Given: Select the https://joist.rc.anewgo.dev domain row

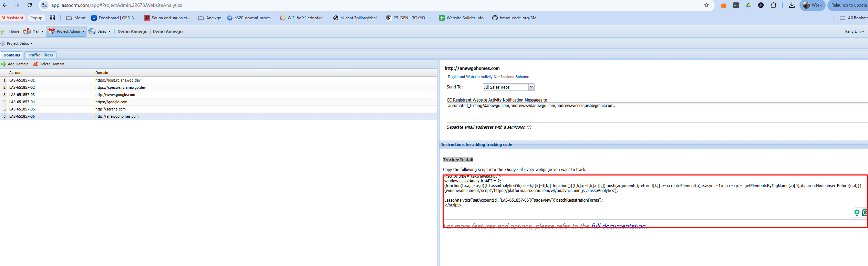Looking at the screenshot, I should [x=118, y=80].
